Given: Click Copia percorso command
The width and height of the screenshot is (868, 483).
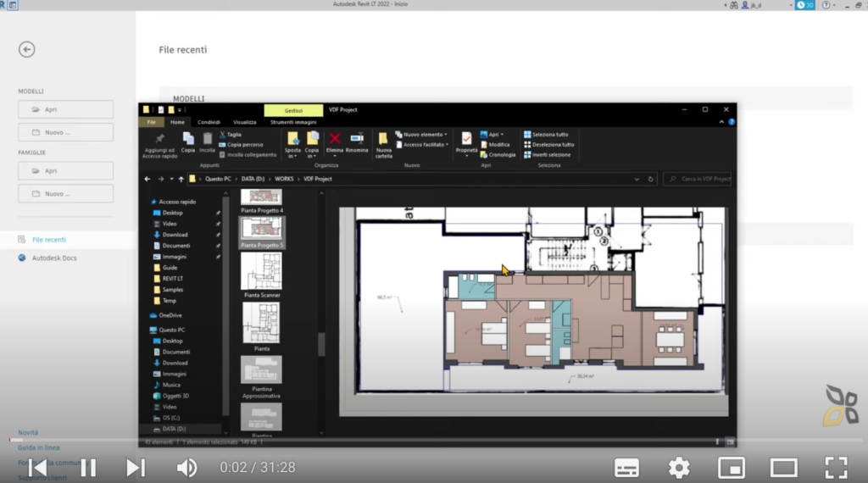Looking at the screenshot, I should 241,144.
